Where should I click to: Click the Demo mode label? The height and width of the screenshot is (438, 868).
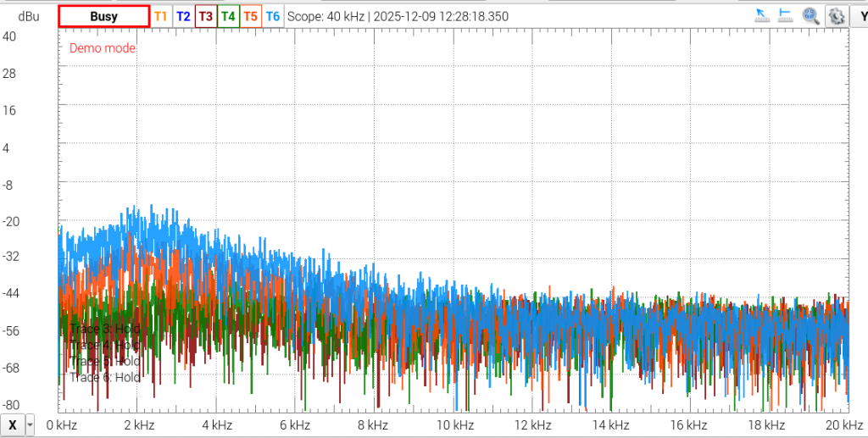(103, 48)
